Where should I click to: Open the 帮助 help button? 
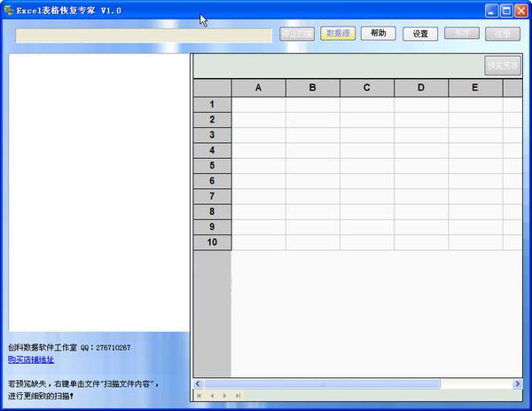tap(379, 33)
